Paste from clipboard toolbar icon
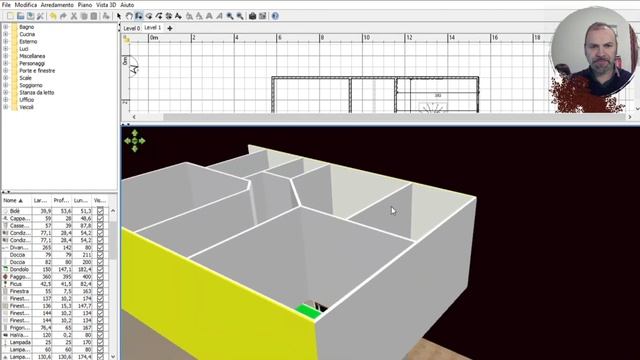This screenshot has width=640, height=360. pyautogui.click(x=93, y=16)
